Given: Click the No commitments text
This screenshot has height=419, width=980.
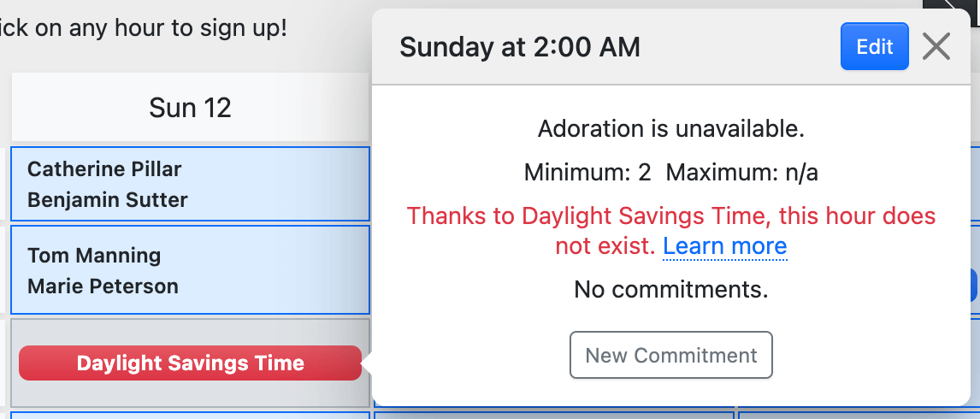Looking at the screenshot, I should tap(671, 290).
